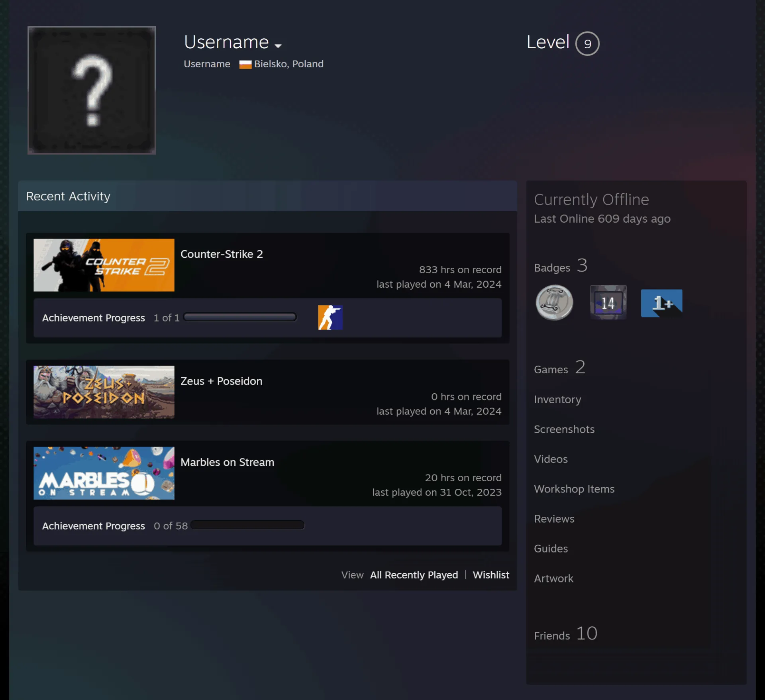Click the Currently Offline status text
This screenshot has height=700, width=765.
pos(591,200)
